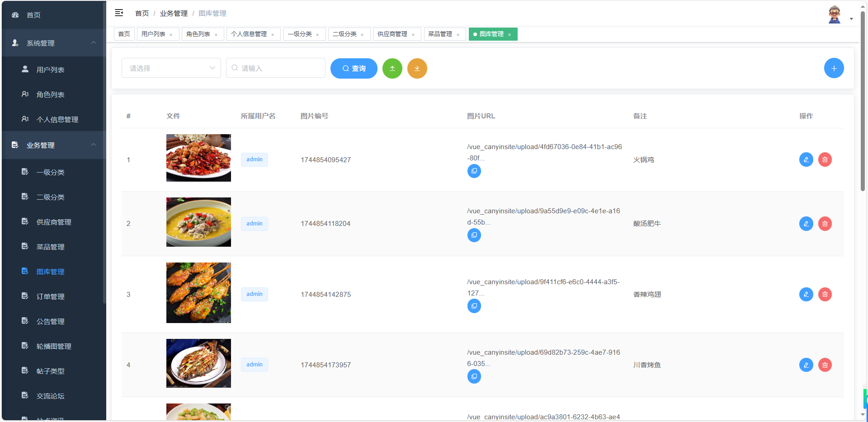This screenshot has width=868, height=422.
Task: Select 订单管理 in the sidebar menu
Action: tap(52, 296)
